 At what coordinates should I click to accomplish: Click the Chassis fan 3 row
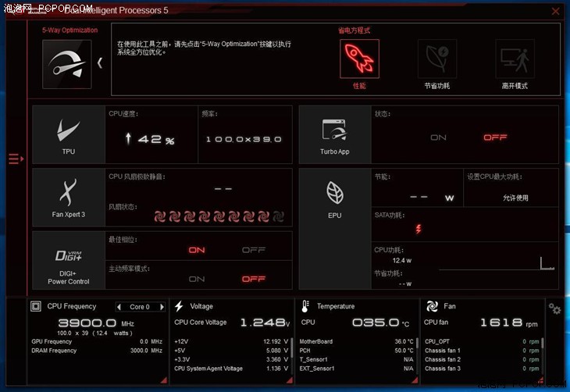[482, 369]
